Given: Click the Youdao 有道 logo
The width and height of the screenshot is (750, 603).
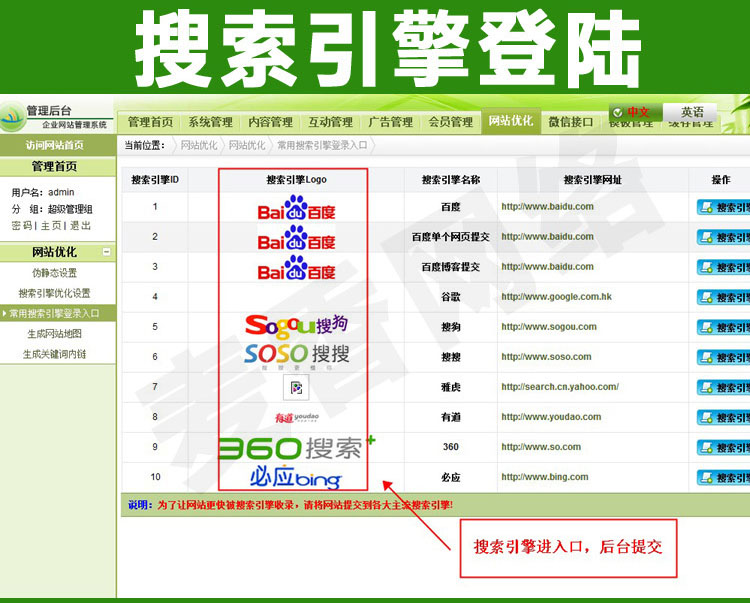Looking at the screenshot, I should tap(296, 417).
